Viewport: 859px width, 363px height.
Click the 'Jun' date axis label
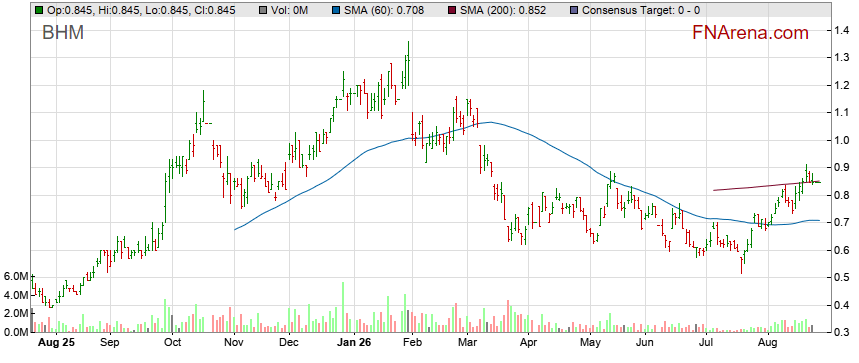click(645, 343)
